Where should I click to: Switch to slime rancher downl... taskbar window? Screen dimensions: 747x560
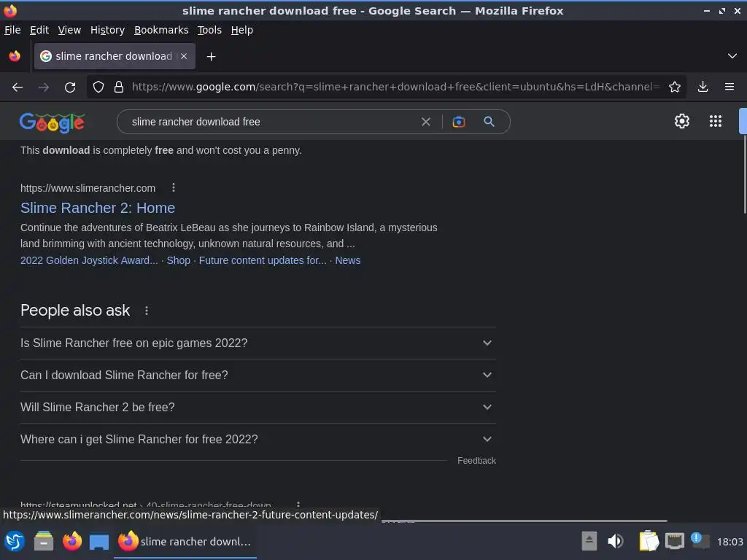coord(185,542)
